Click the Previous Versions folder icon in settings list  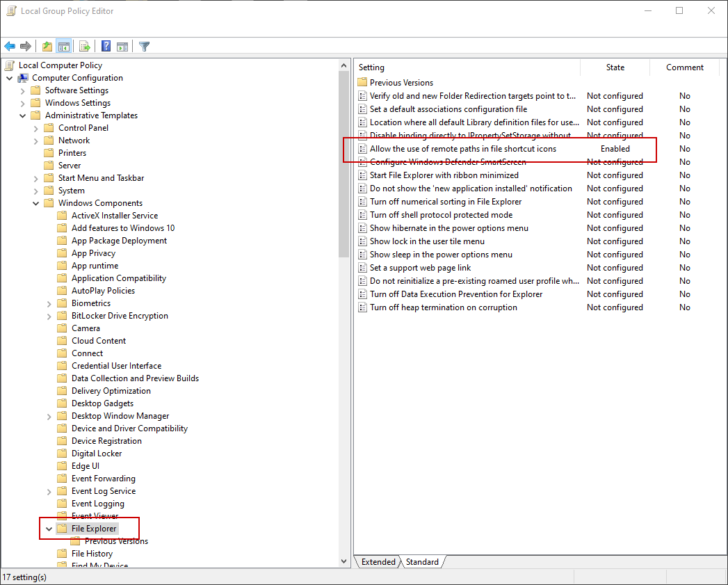click(x=362, y=82)
